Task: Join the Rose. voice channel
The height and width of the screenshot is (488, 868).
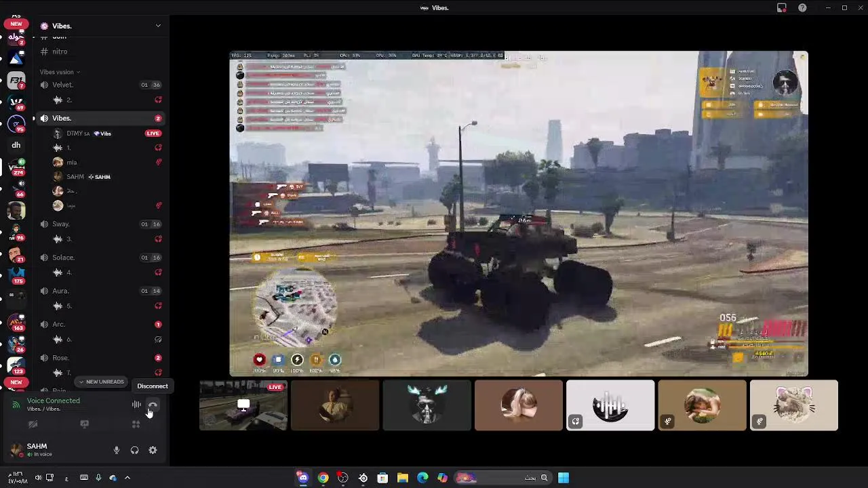Action: click(x=102, y=358)
